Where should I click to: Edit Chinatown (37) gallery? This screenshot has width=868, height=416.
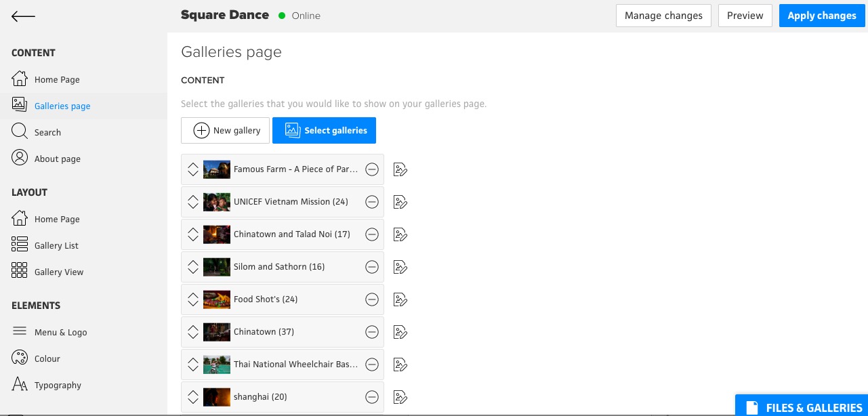pos(400,332)
